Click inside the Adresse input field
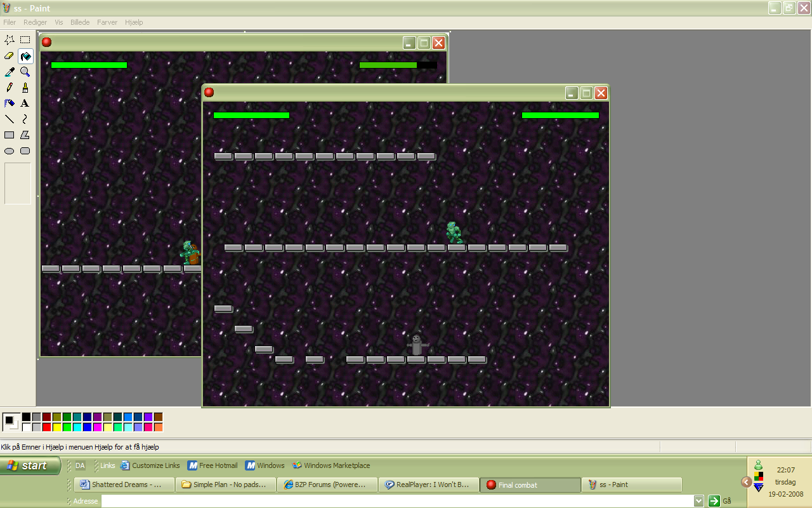This screenshot has width=812, height=508. coord(396,501)
